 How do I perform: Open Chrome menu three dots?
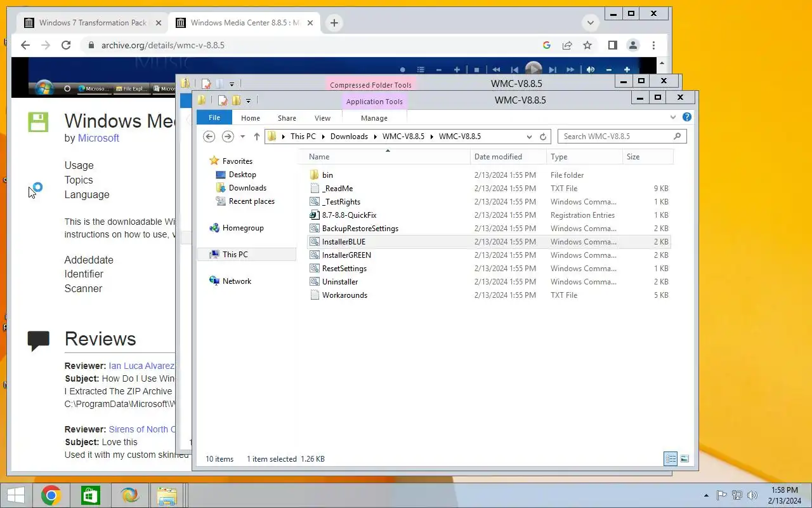(x=653, y=45)
